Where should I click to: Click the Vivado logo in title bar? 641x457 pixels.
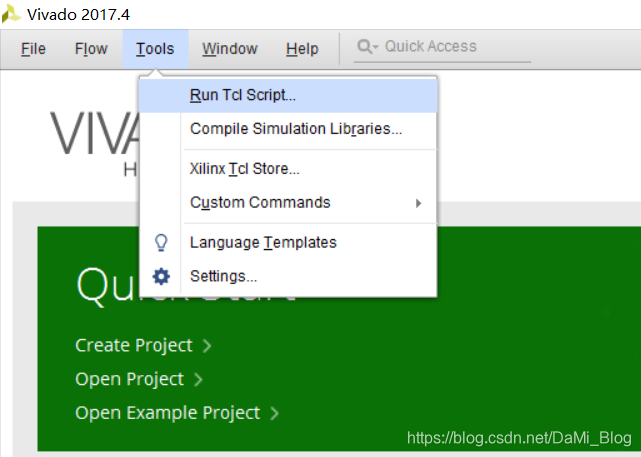pyautogui.click(x=11, y=14)
